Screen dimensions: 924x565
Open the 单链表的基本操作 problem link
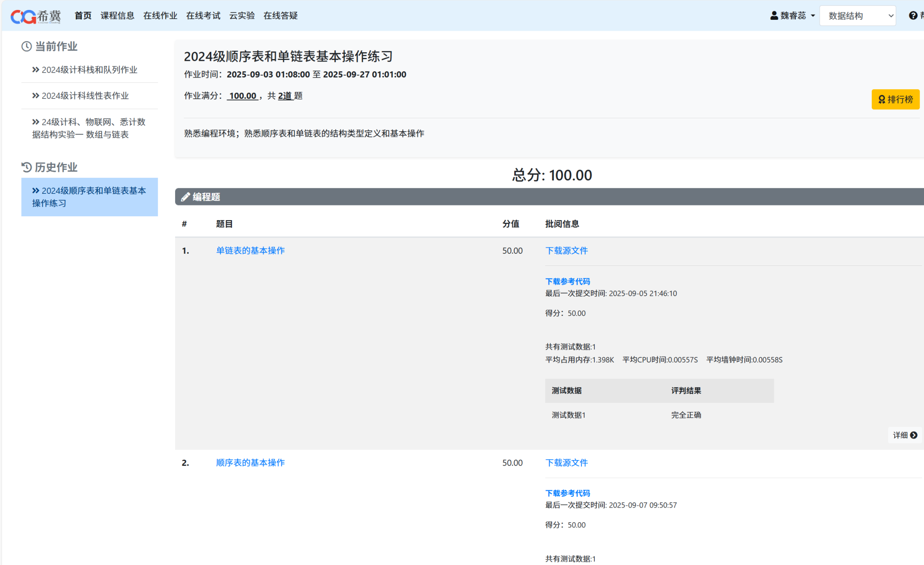[x=250, y=251]
